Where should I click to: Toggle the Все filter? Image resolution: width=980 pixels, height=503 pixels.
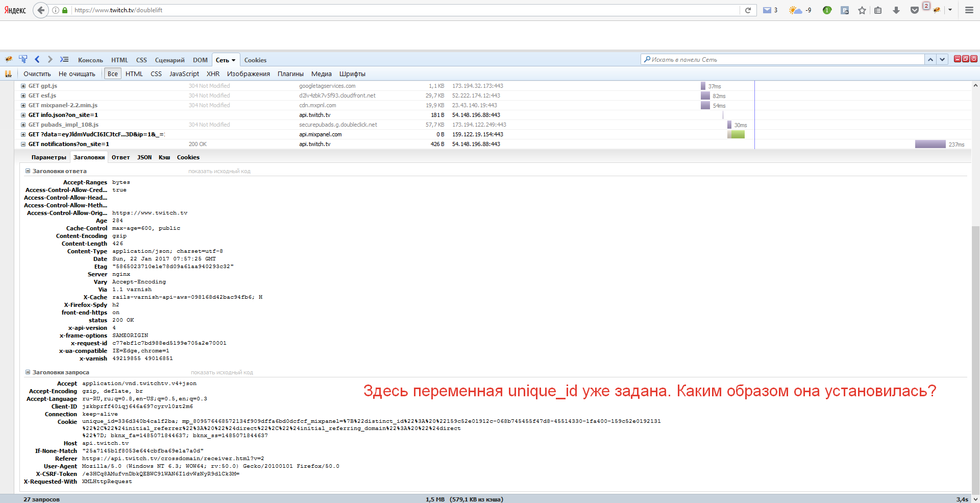(113, 74)
